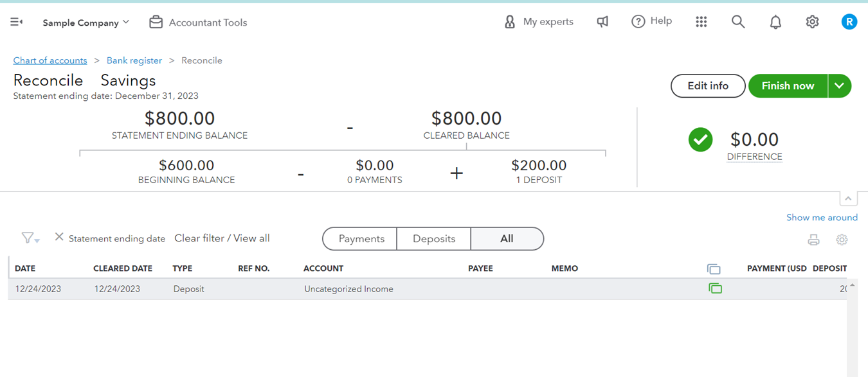Open the notifications bell icon

[775, 22]
